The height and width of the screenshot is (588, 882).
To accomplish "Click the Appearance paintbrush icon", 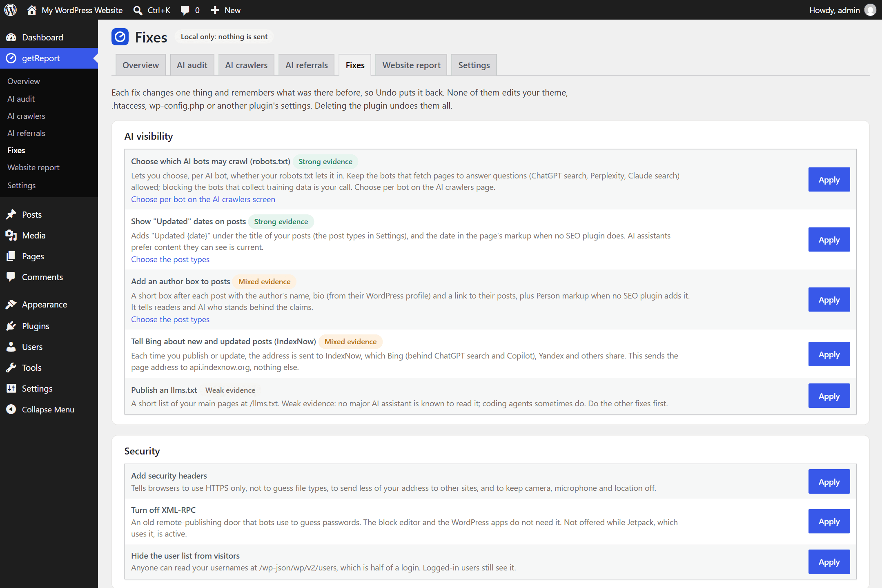I will click(11, 305).
